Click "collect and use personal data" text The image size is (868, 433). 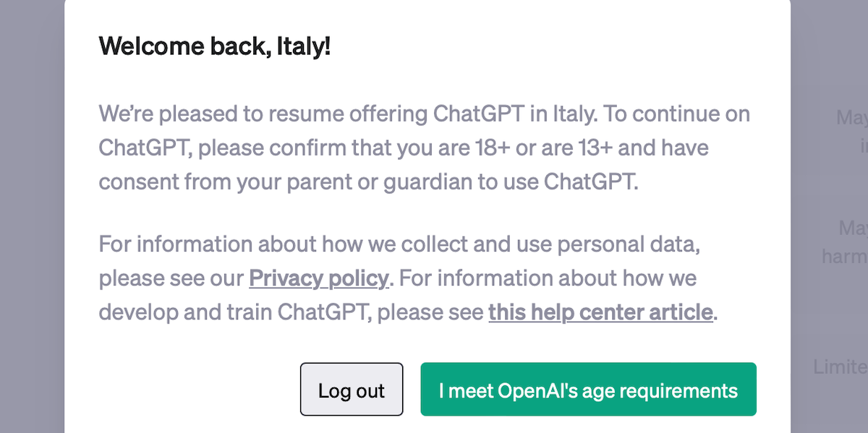tap(542, 244)
